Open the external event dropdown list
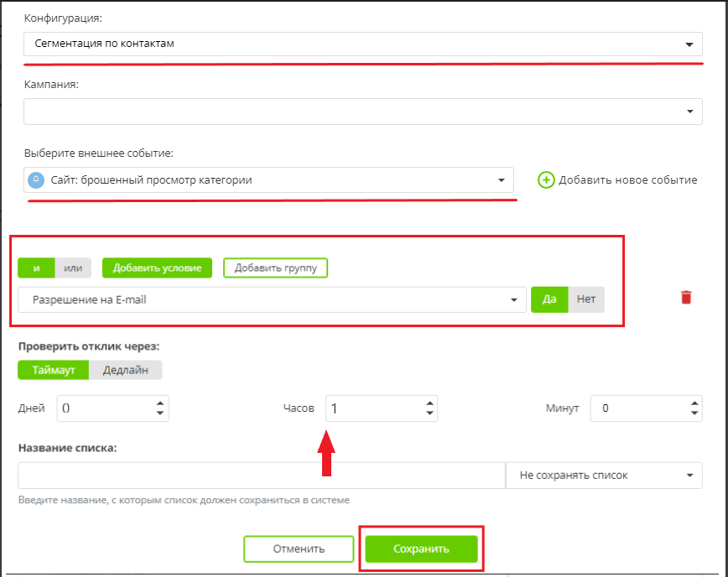 coord(268,179)
